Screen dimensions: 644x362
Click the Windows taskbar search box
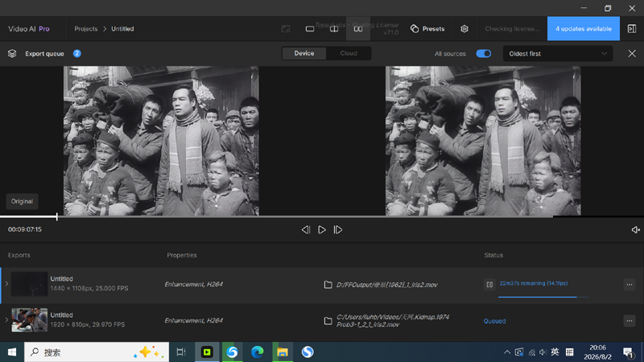click(x=97, y=352)
